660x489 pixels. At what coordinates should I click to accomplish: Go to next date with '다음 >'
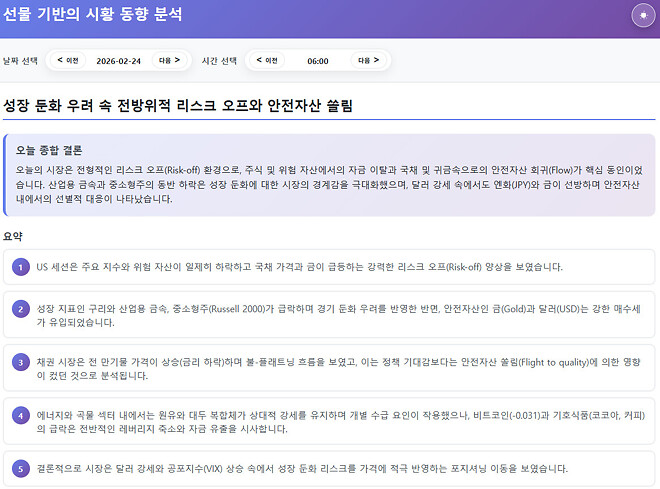point(169,60)
